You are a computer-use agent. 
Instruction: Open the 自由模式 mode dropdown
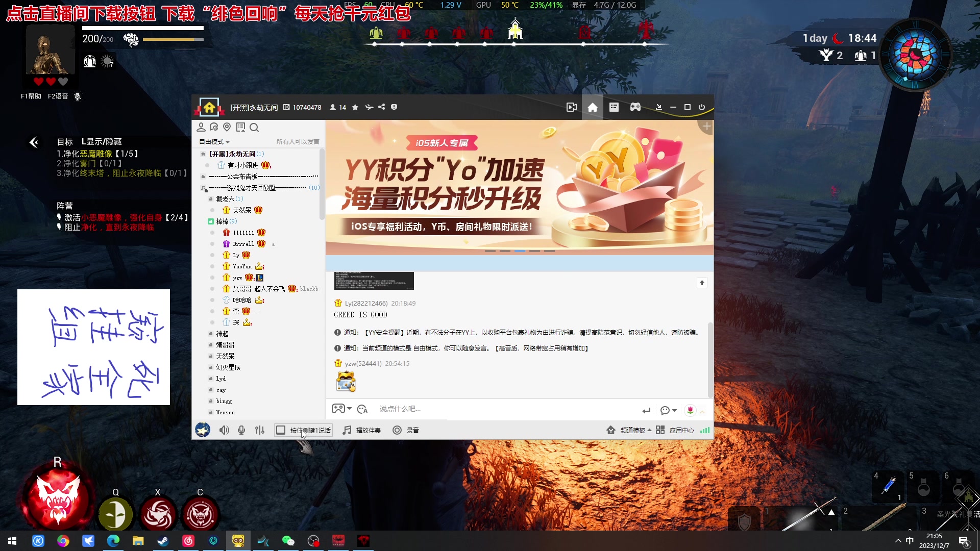coord(214,142)
